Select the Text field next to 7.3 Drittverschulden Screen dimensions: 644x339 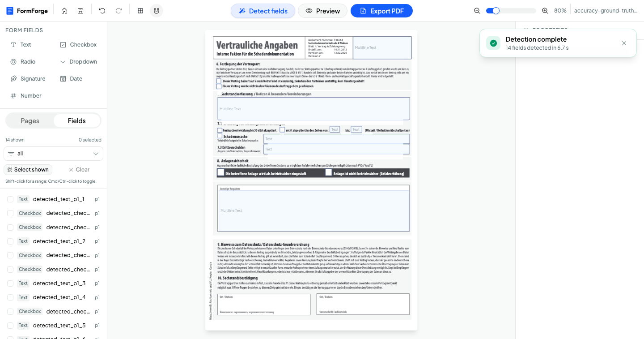click(x=336, y=149)
